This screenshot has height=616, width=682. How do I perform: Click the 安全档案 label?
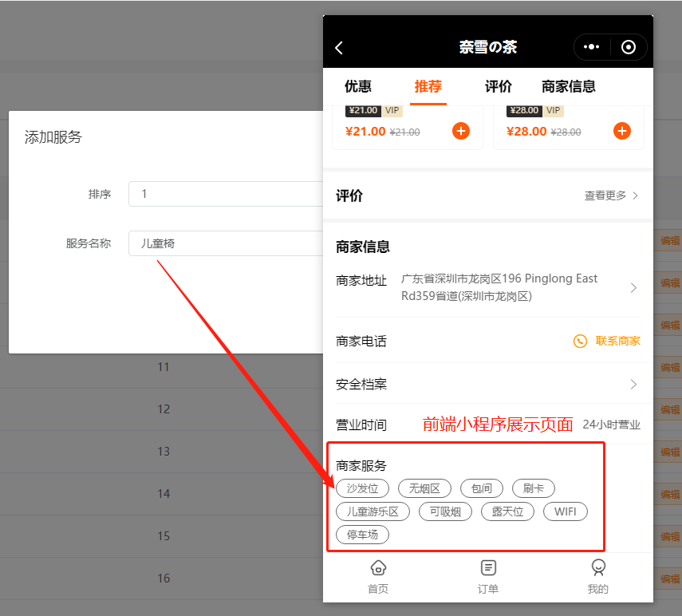[361, 384]
